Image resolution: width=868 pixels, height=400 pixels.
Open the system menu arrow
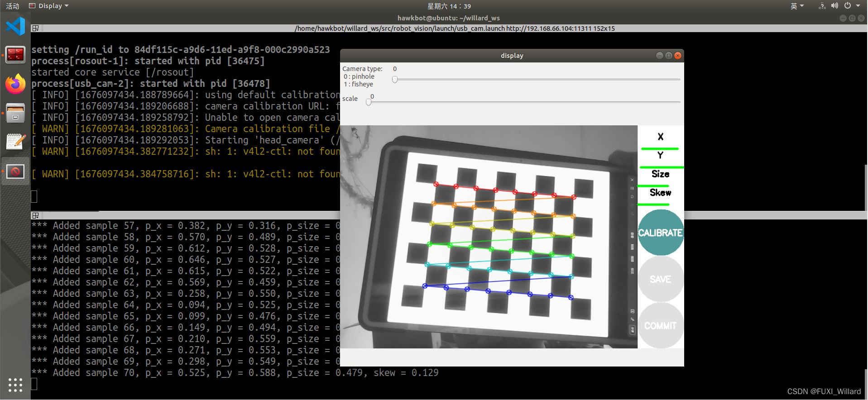(858, 6)
